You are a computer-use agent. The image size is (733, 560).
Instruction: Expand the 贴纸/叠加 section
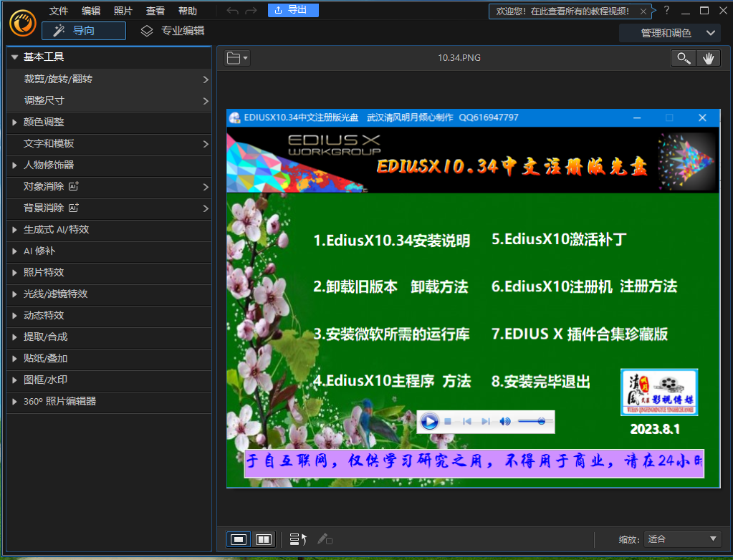click(109, 359)
